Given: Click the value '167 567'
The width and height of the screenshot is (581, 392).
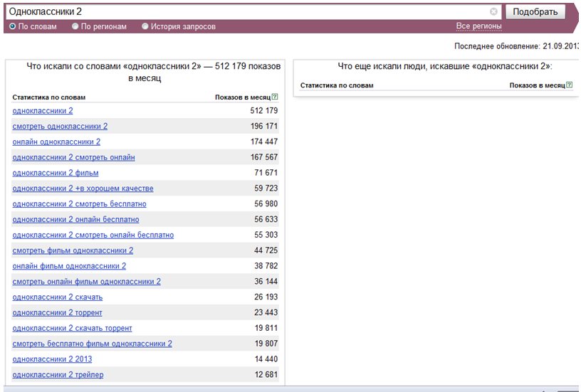Looking at the screenshot, I should 264,157.
